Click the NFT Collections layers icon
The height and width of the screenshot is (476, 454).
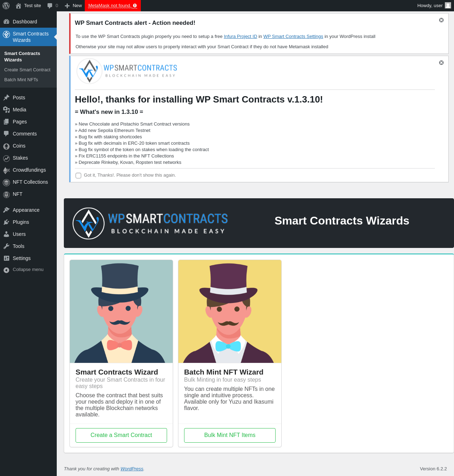click(6, 182)
